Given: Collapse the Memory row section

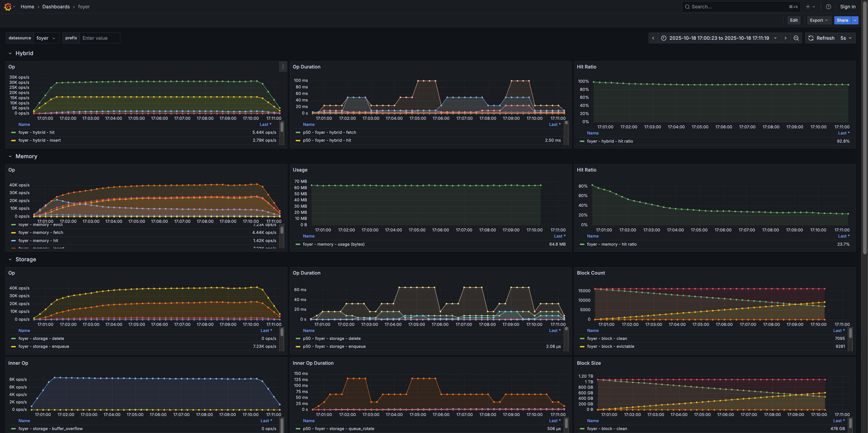Looking at the screenshot, I should 10,156.
